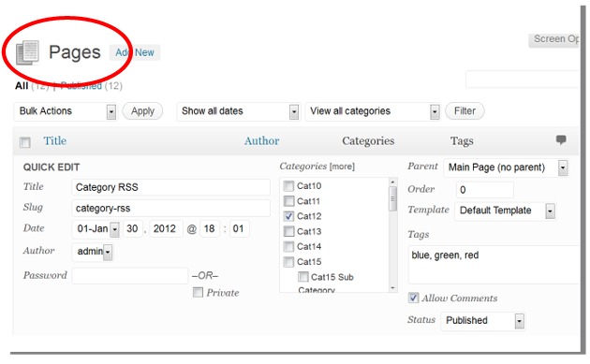Open the Show all dates dropdown

(239, 111)
